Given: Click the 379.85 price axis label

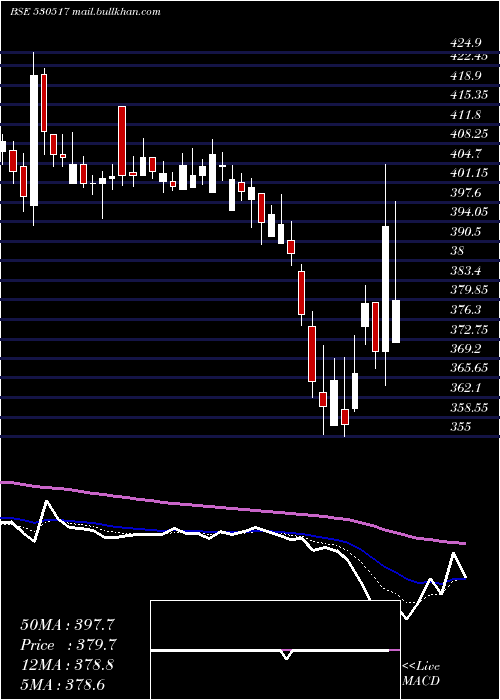Looking at the screenshot, I should click(x=470, y=290).
